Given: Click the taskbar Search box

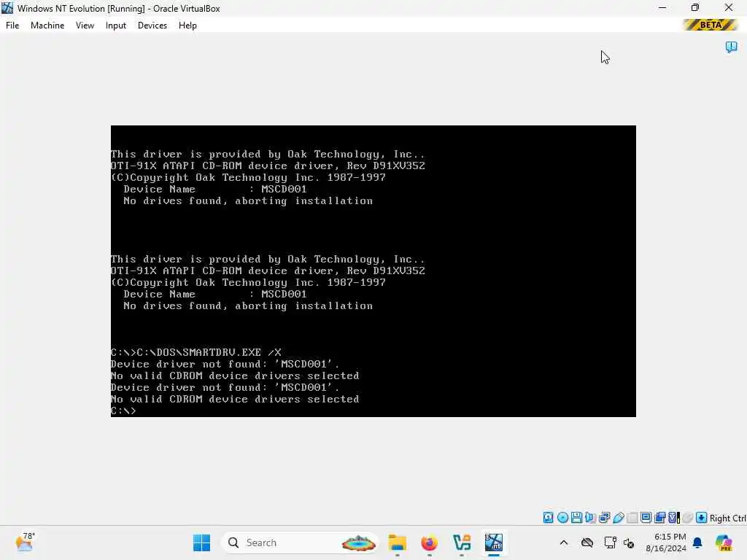Looking at the screenshot, I should [x=300, y=542].
